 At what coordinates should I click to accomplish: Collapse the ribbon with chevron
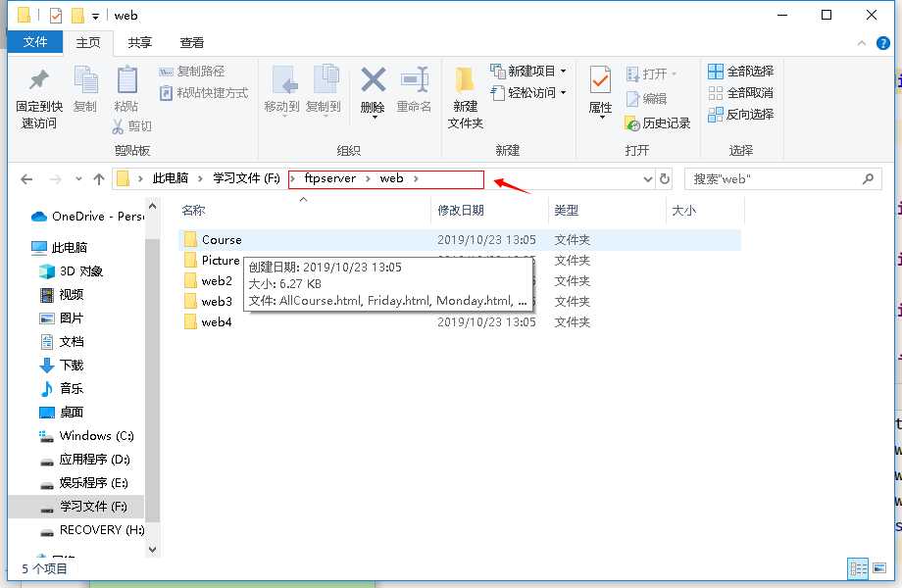(x=861, y=43)
